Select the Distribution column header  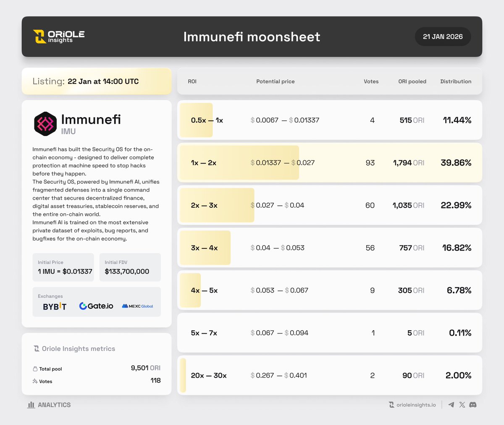pyautogui.click(x=456, y=81)
